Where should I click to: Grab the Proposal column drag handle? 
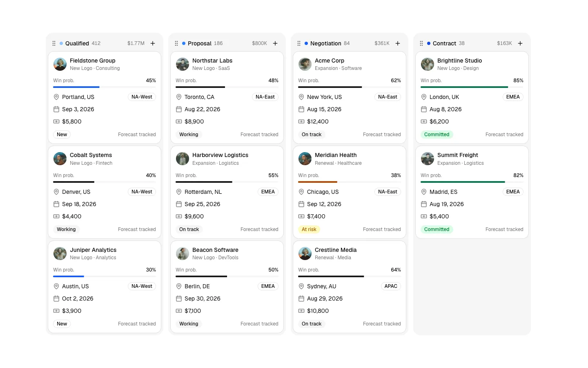click(176, 43)
